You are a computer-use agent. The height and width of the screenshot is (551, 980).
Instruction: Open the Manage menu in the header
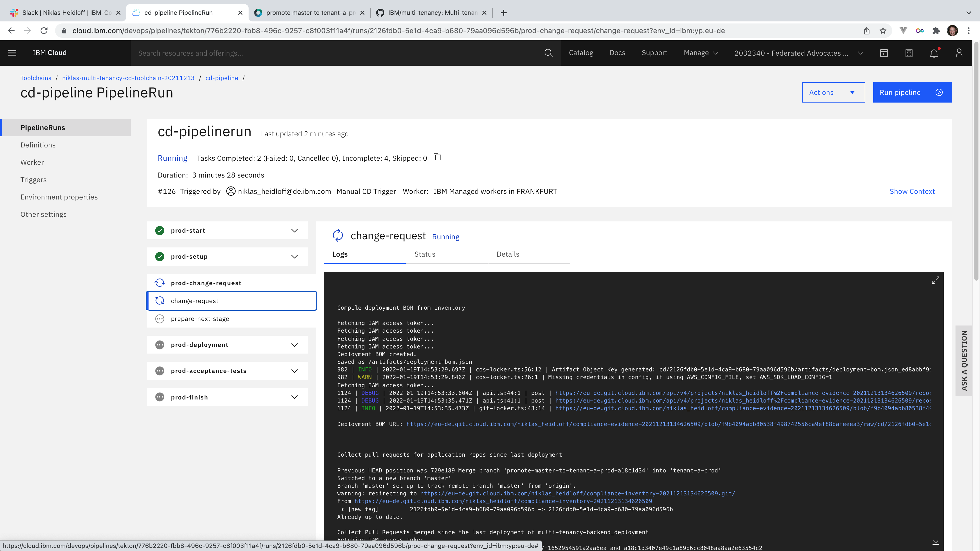click(x=700, y=53)
